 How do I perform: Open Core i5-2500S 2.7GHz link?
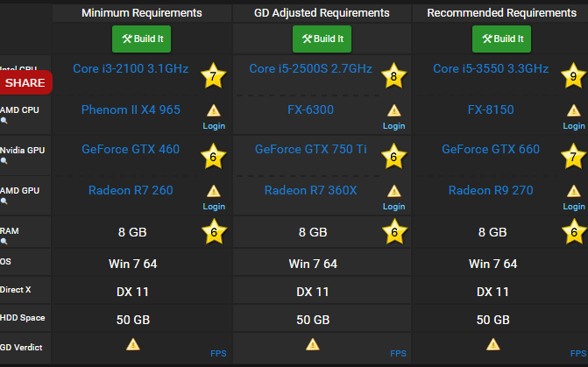click(x=310, y=68)
